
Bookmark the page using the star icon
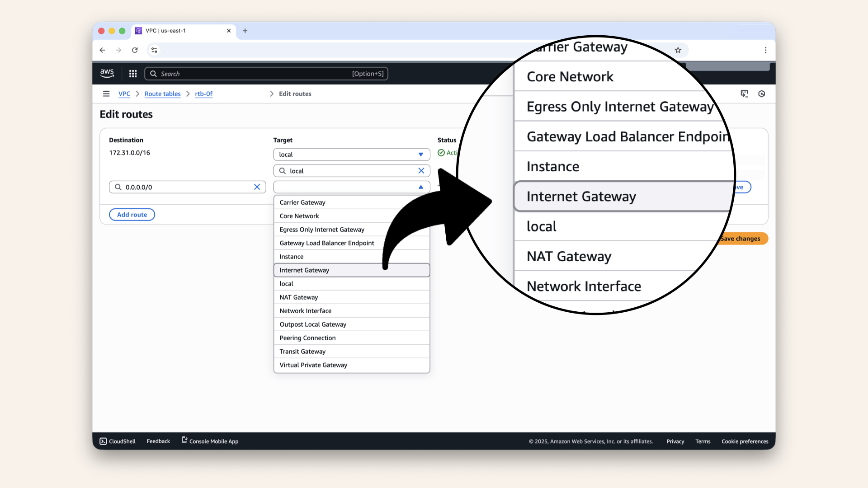point(678,50)
